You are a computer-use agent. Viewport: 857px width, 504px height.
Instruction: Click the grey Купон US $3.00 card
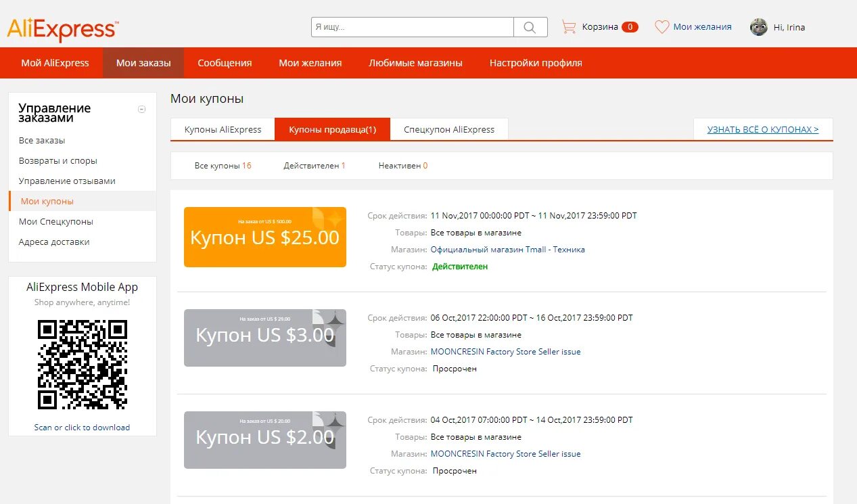click(265, 338)
